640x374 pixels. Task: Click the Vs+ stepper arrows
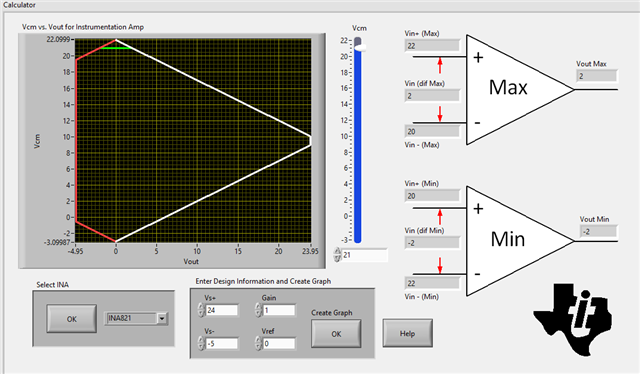pyautogui.click(x=201, y=310)
